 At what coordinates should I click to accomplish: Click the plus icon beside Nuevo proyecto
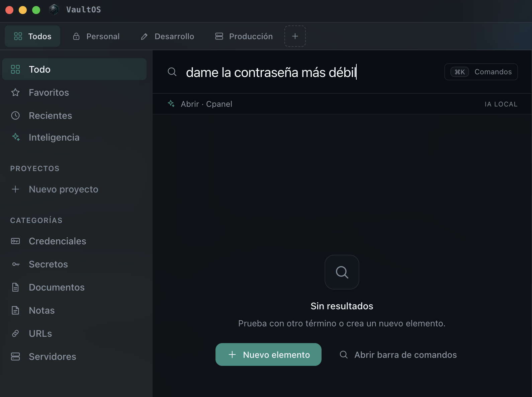click(15, 189)
